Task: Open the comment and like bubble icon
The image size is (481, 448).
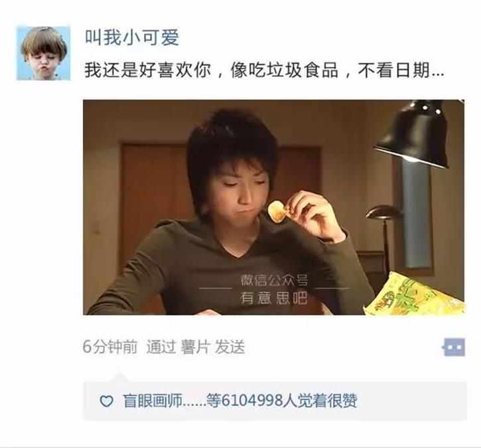Action: [454, 347]
